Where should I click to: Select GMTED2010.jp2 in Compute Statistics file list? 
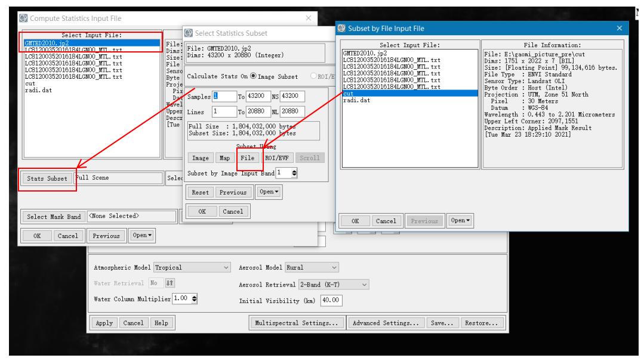92,43
